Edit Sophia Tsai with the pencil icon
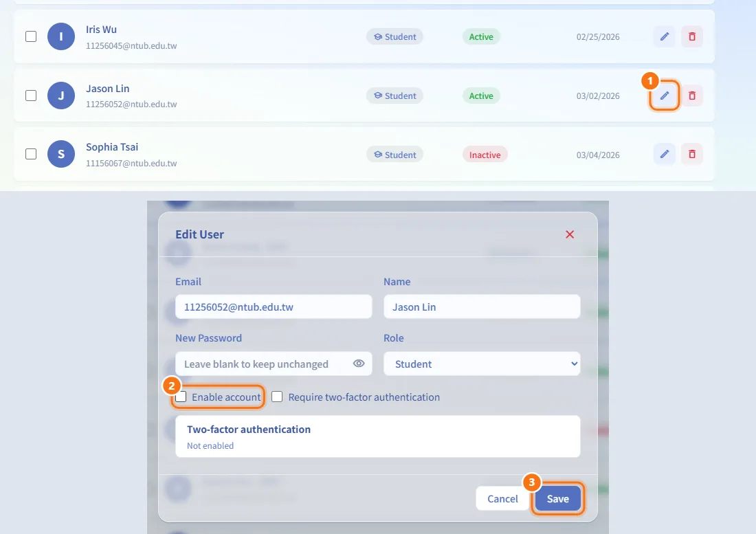 [x=665, y=154]
